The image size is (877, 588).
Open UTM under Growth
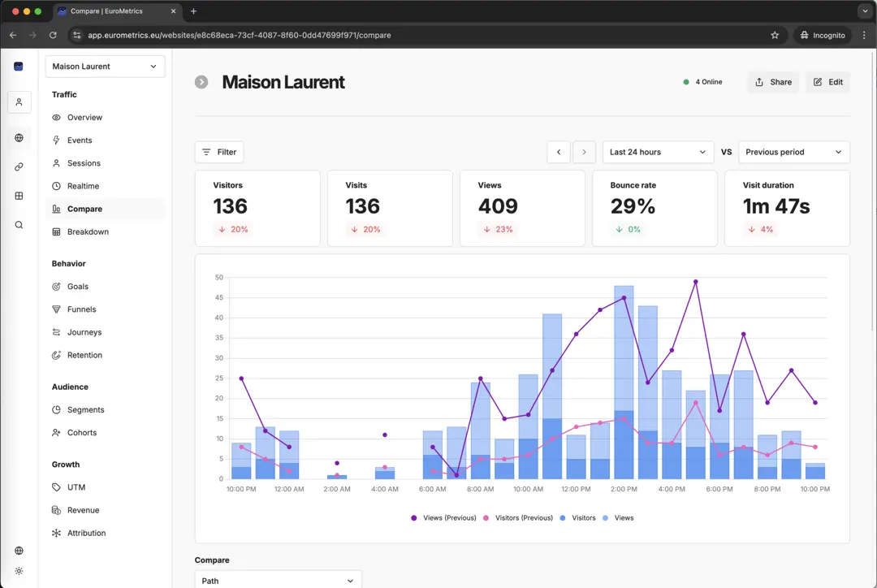click(x=105, y=487)
